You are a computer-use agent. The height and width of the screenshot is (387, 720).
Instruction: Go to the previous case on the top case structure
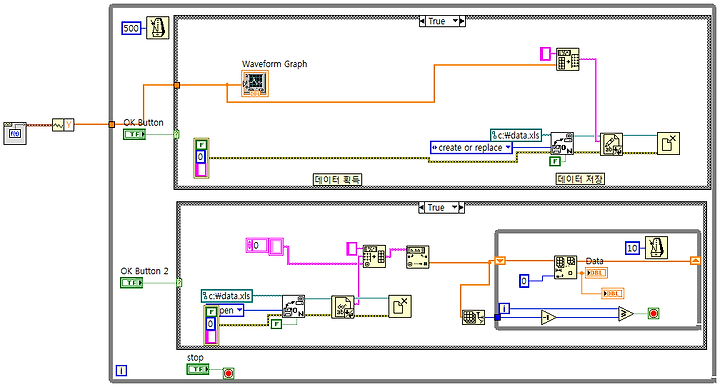click(422, 21)
